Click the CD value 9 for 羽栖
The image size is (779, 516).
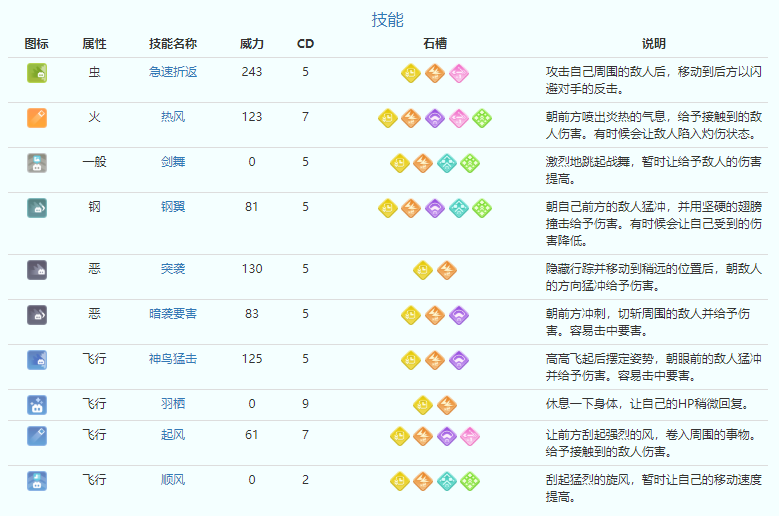pyautogui.click(x=306, y=404)
